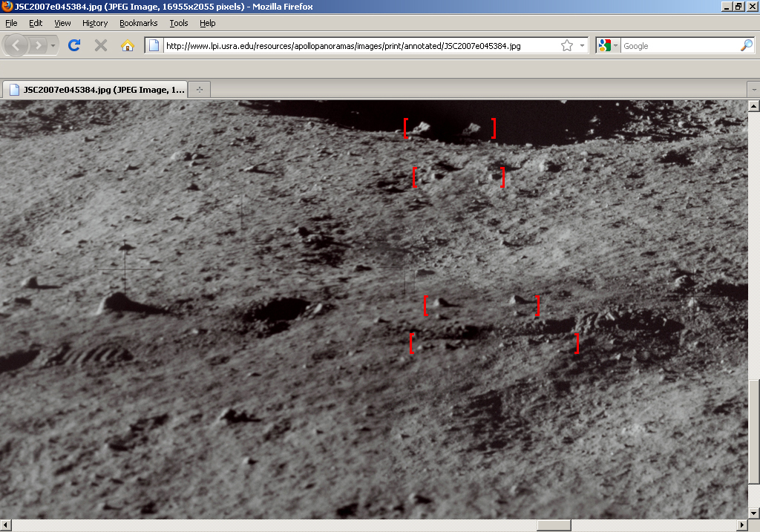Image resolution: width=760 pixels, height=532 pixels.
Task: Stop loading with the X button
Action: (101, 45)
